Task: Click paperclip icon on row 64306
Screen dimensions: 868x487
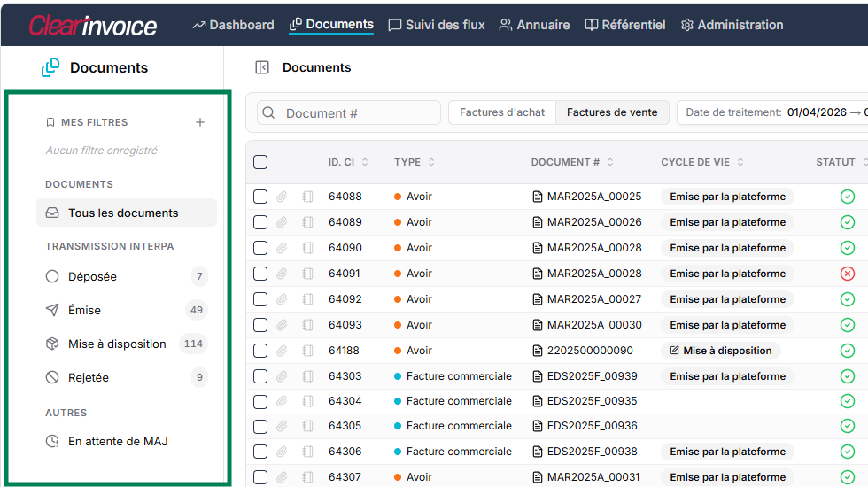Action: [x=282, y=452]
